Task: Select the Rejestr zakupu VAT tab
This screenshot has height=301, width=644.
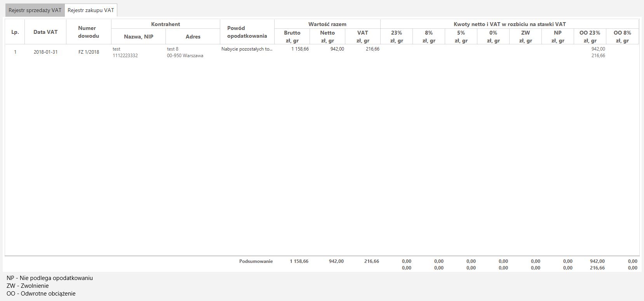Action: tap(91, 10)
